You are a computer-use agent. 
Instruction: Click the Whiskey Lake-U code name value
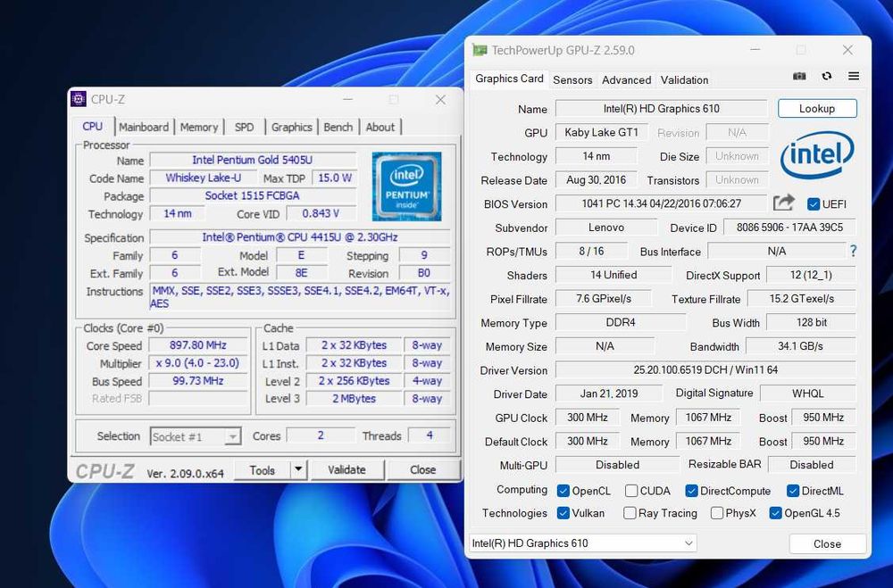click(x=204, y=178)
